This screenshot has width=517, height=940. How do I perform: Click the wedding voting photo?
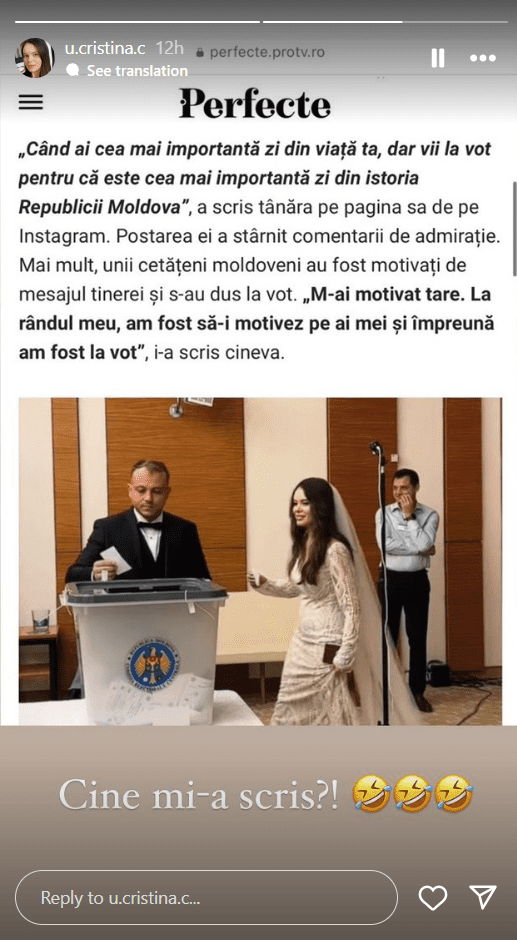point(260,561)
